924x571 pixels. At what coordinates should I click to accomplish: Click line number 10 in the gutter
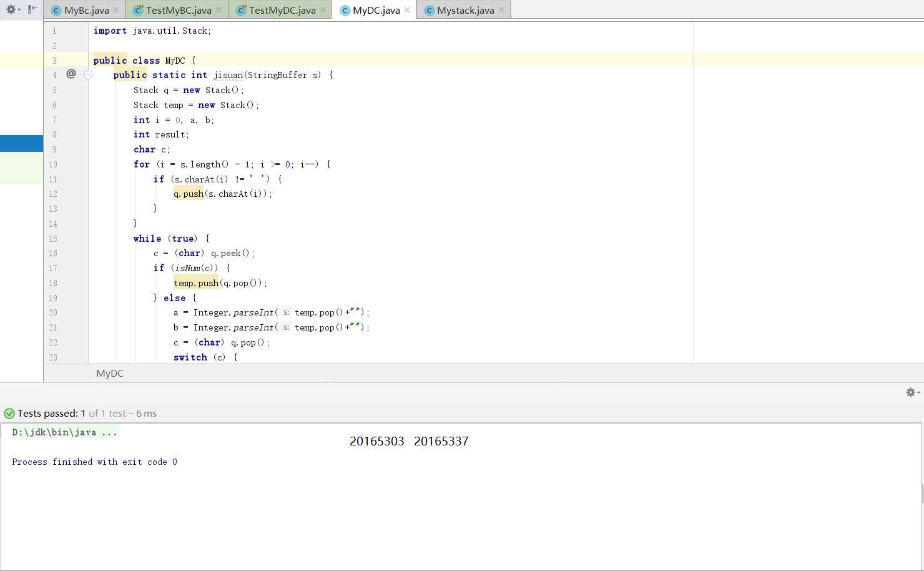click(x=53, y=164)
